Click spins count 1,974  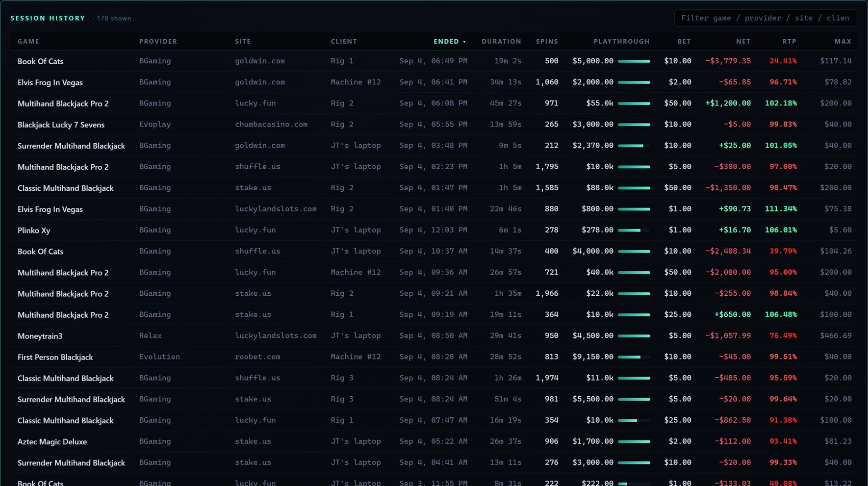pos(547,378)
